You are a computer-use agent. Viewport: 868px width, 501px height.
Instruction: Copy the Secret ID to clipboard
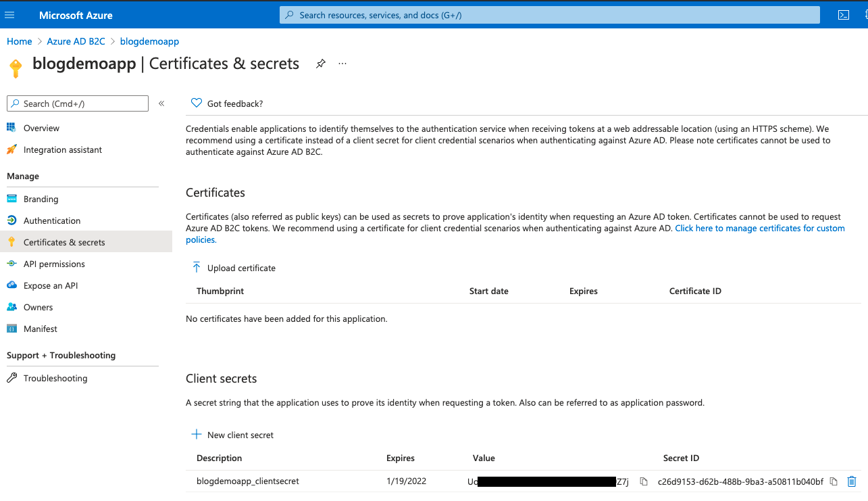pyautogui.click(x=834, y=481)
